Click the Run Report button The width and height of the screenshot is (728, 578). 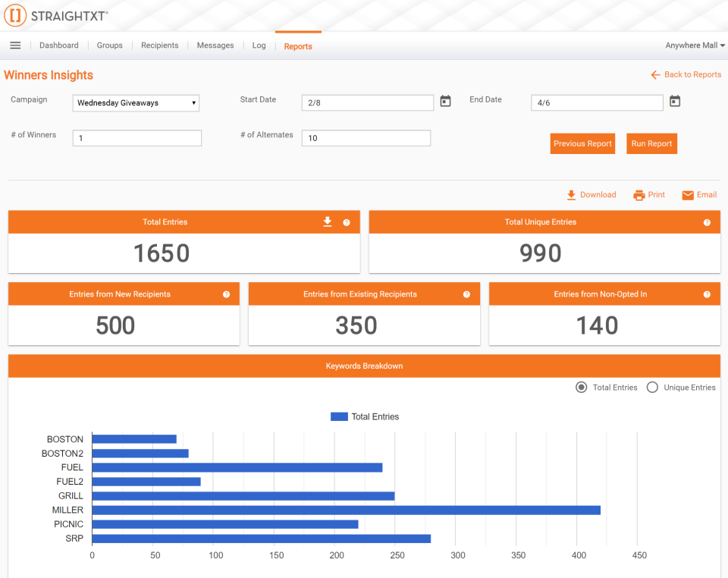651,143
